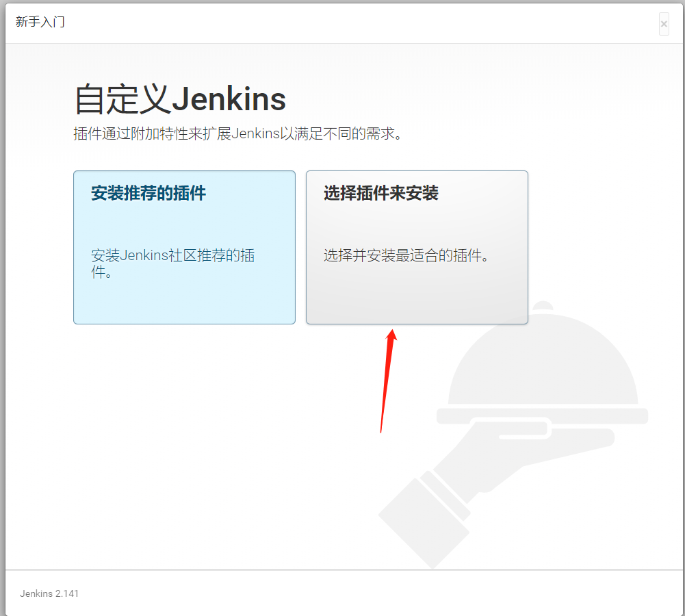The image size is (685, 616).
Task: Click the 插件通过附加特性来扩展Jenkins subtitle text
Action: (x=237, y=133)
